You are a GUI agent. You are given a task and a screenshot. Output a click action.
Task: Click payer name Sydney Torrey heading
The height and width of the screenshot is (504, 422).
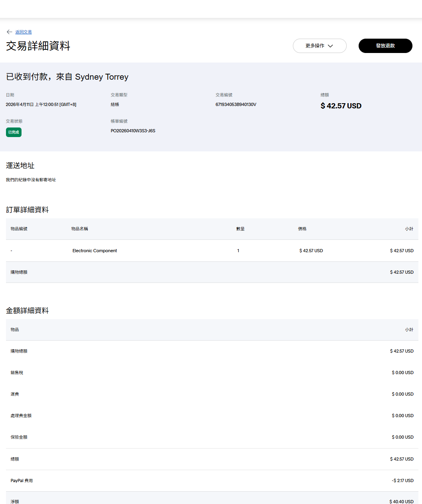[102, 77]
